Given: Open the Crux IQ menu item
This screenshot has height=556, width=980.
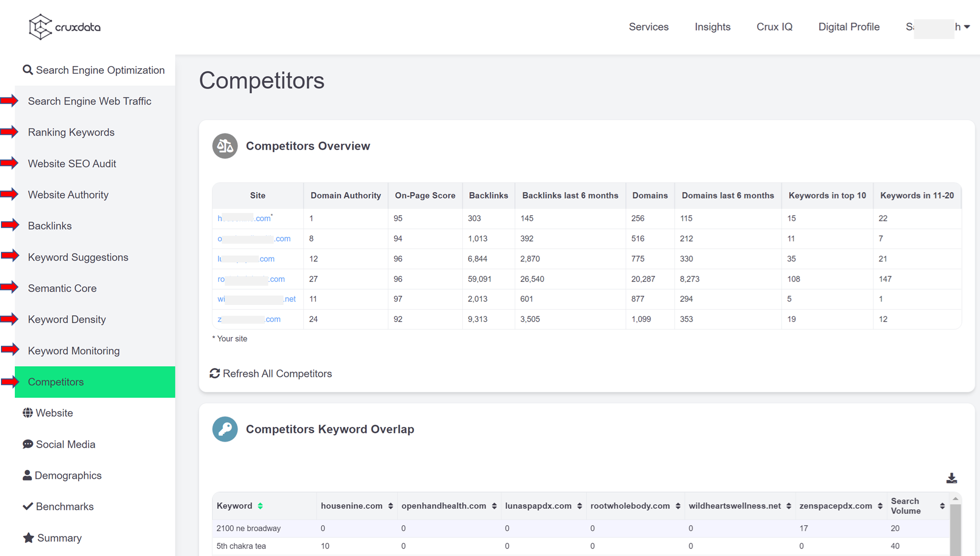Looking at the screenshot, I should point(774,27).
